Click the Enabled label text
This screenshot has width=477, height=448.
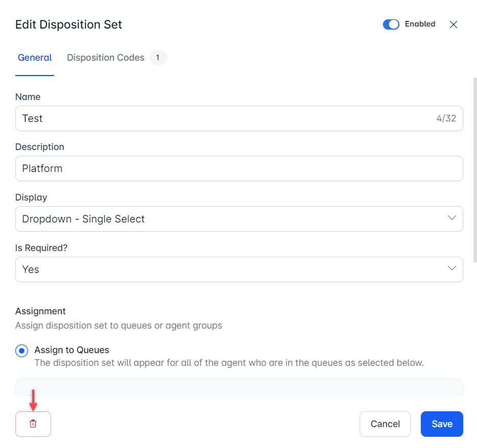tap(420, 24)
